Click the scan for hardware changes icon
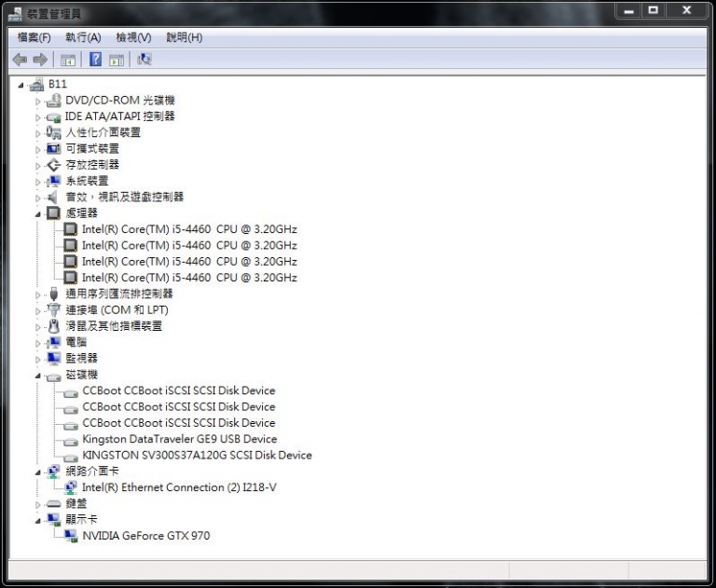 [x=144, y=59]
